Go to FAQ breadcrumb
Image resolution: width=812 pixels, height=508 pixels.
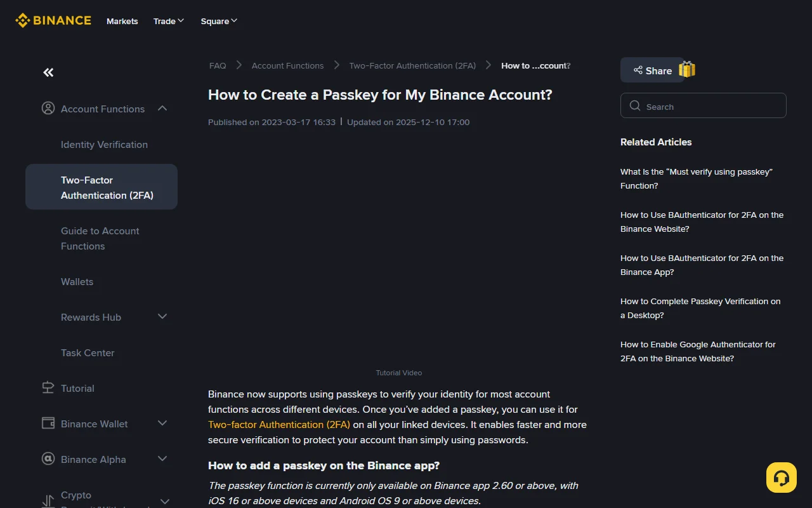pyautogui.click(x=218, y=65)
